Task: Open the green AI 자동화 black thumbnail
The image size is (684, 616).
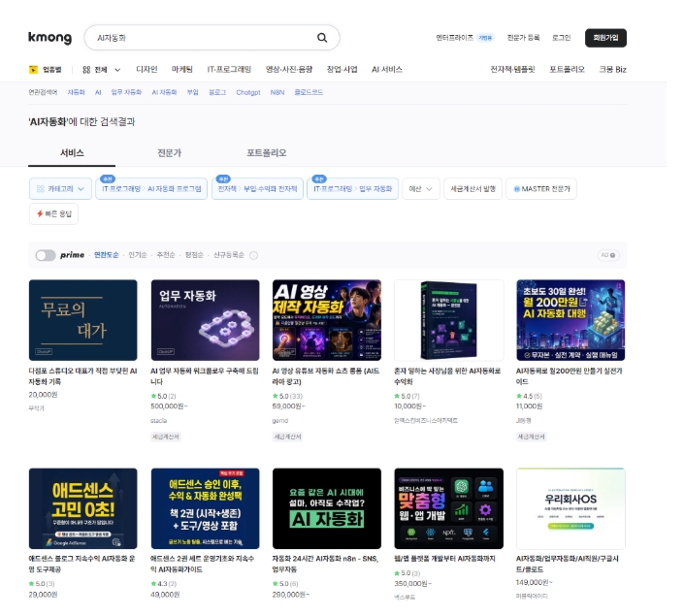Action: pyautogui.click(x=327, y=508)
